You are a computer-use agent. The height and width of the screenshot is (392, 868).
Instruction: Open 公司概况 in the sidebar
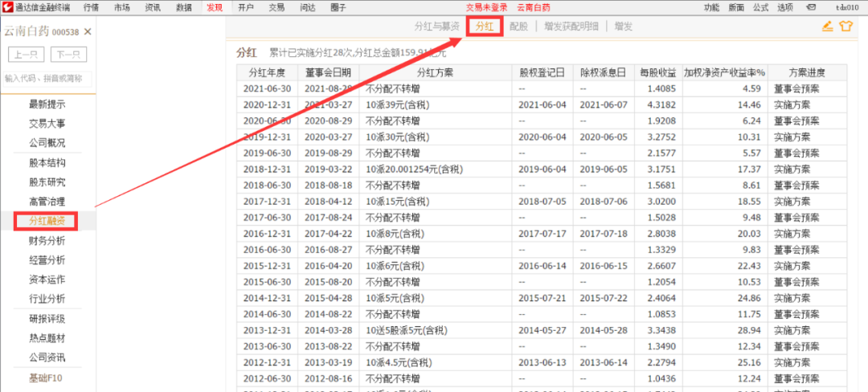click(x=47, y=143)
